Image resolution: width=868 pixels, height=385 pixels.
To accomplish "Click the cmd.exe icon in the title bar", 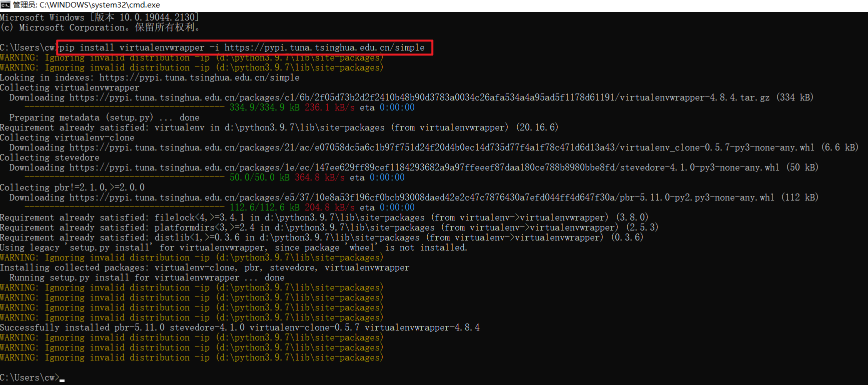I will pyautogui.click(x=5, y=5).
